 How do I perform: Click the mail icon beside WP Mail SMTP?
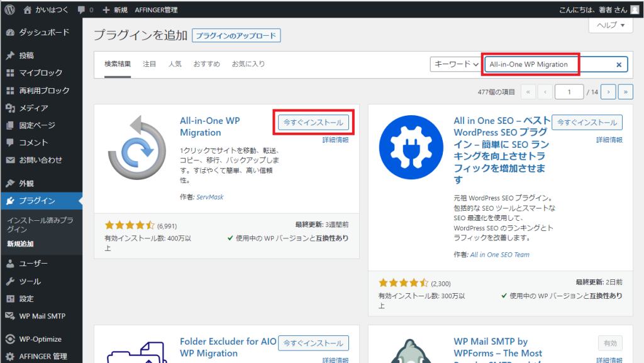coord(10,316)
